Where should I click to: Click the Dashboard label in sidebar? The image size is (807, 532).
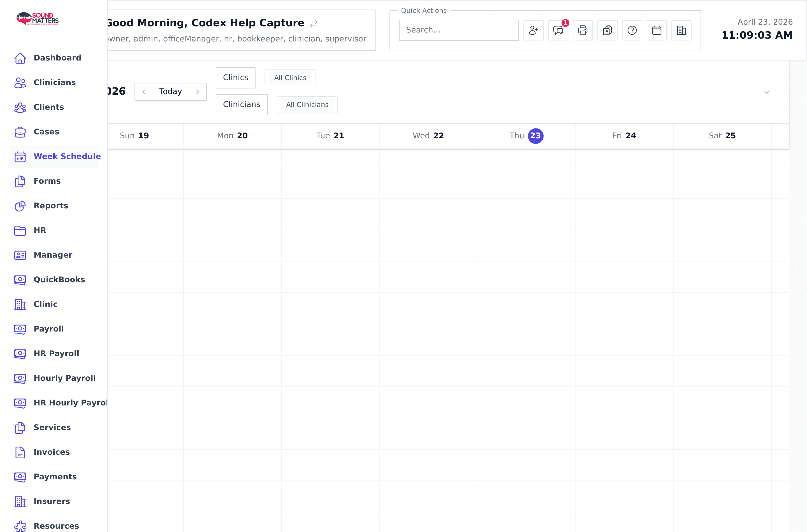(57, 58)
